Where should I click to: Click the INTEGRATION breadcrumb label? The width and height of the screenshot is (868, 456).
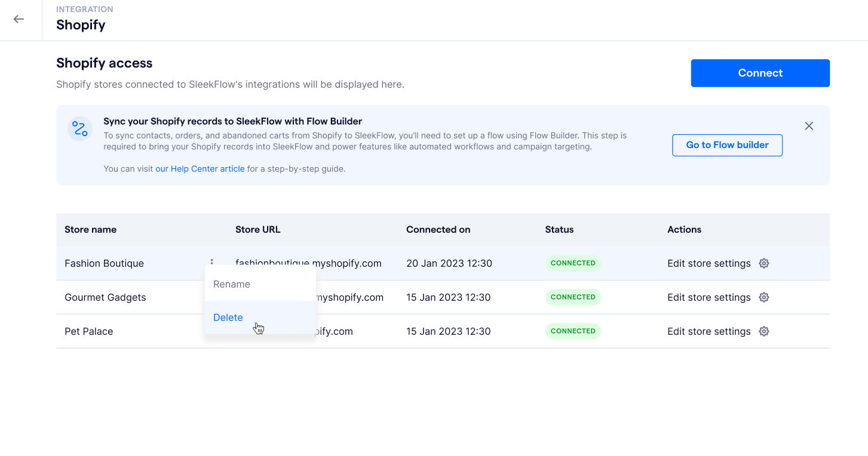click(x=85, y=9)
